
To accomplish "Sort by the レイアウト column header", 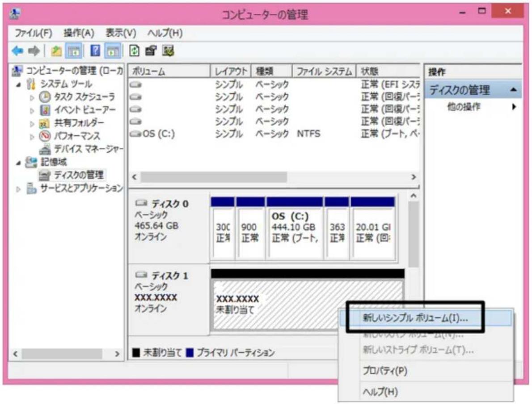I will pos(231,71).
